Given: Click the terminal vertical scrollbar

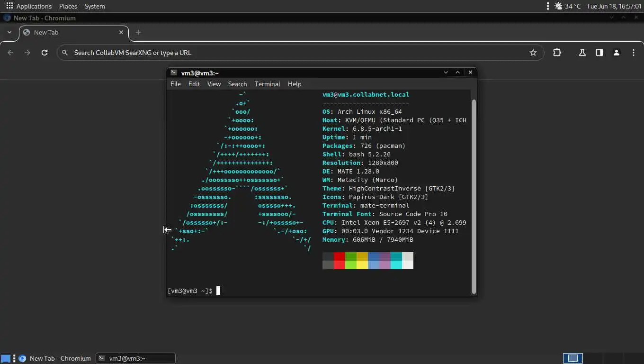Looking at the screenshot, I should [474, 197].
